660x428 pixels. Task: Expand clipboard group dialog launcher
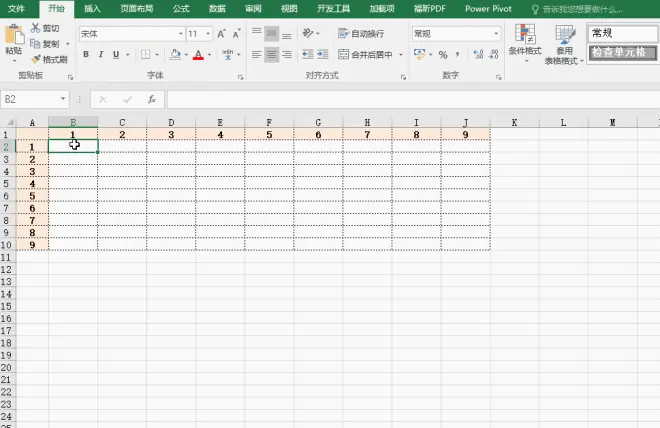pyautogui.click(x=70, y=77)
